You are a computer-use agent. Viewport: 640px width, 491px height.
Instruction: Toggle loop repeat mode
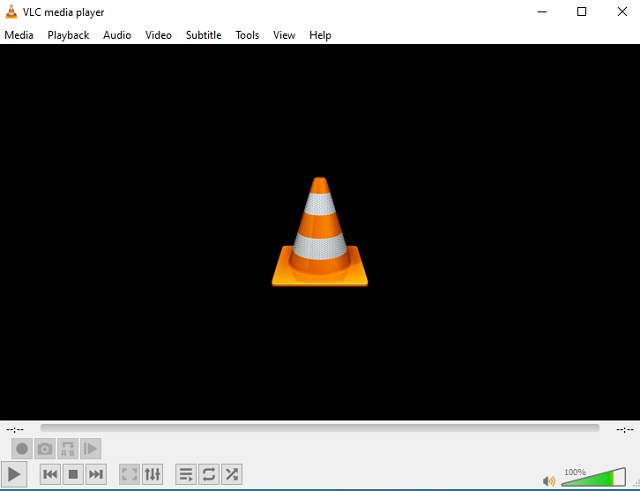pyautogui.click(x=209, y=474)
